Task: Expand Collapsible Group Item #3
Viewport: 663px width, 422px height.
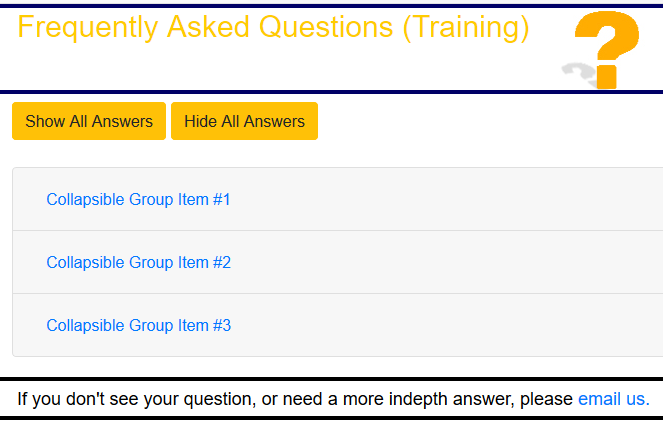Action: coord(139,325)
